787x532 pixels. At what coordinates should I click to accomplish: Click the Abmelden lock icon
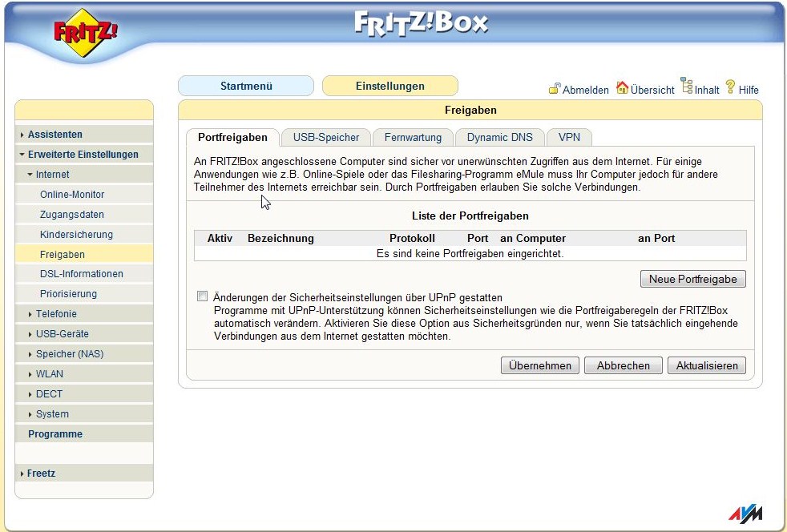pyautogui.click(x=554, y=89)
